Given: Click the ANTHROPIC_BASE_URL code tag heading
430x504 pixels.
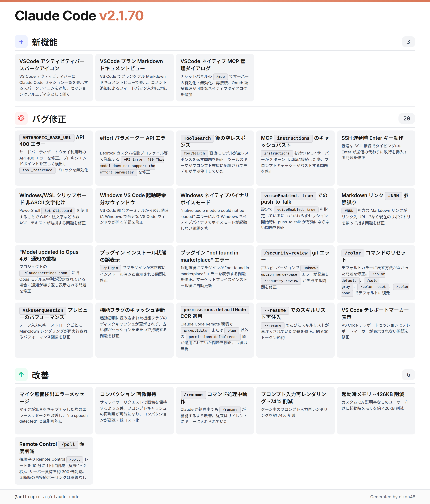Looking at the screenshot, I should pos(47,138).
